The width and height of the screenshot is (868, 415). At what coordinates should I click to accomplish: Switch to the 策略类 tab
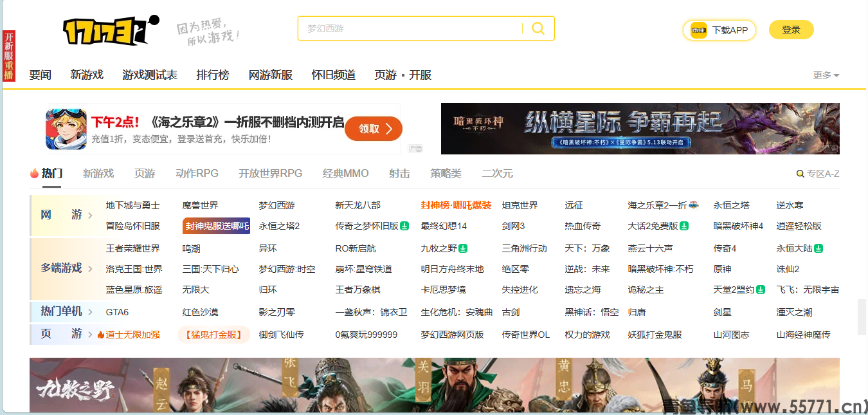coord(446,174)
